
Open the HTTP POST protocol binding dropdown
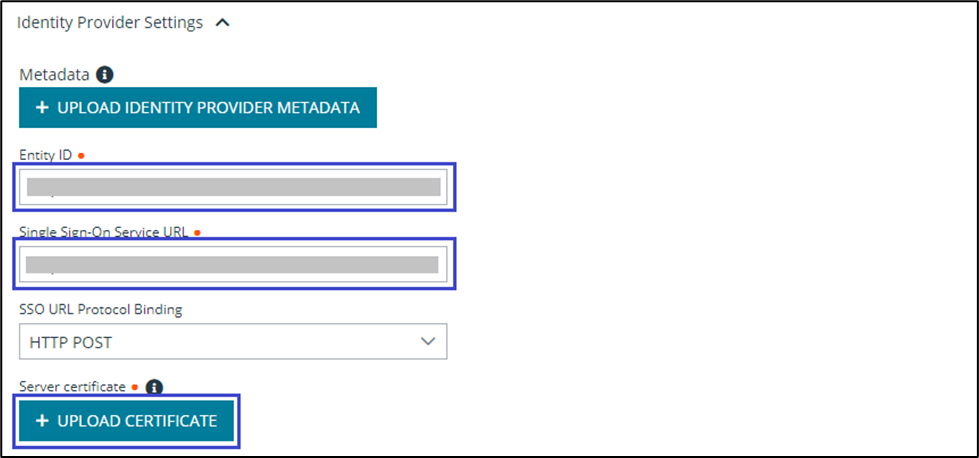(x=232, y=342)
